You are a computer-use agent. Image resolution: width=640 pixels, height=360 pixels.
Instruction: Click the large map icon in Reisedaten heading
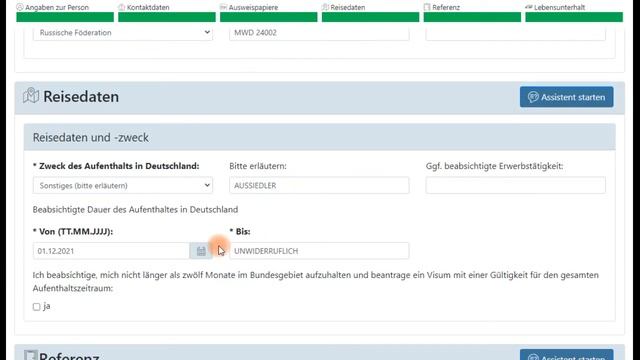(31, 96)
